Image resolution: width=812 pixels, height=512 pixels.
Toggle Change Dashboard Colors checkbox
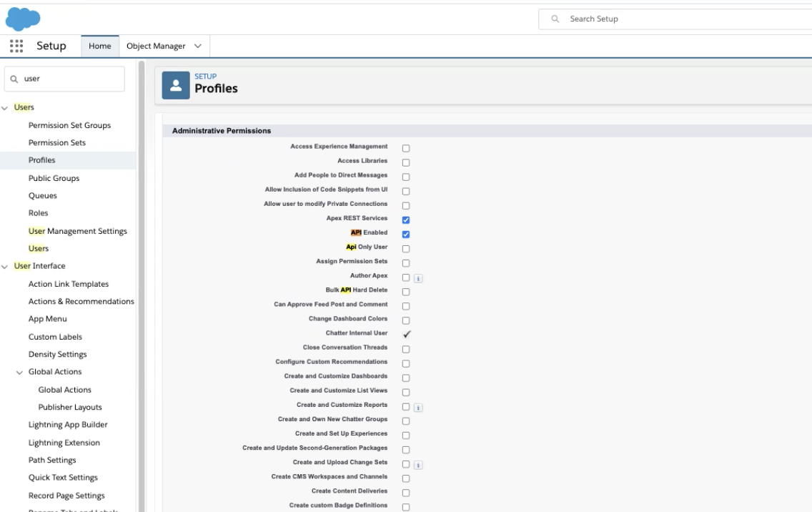click(406, 321)
